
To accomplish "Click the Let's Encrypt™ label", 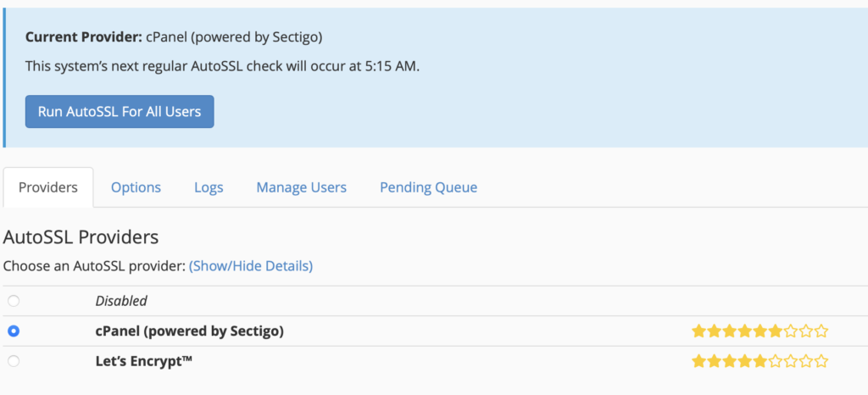I will [x=144, y=361].
